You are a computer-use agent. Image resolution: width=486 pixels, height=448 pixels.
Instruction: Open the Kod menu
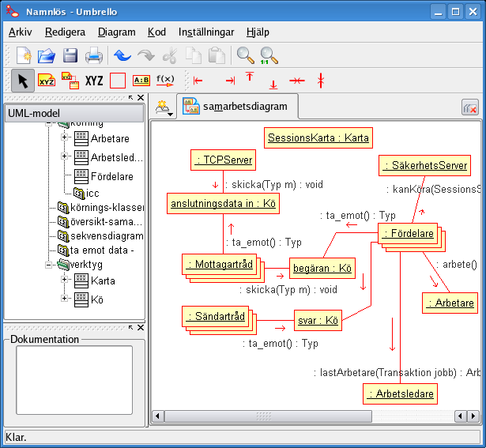[156, 32]
